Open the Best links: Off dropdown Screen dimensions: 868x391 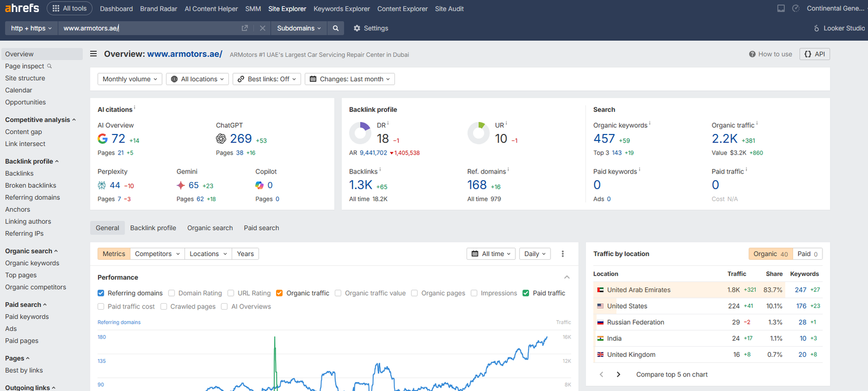(x=267, y=79)
